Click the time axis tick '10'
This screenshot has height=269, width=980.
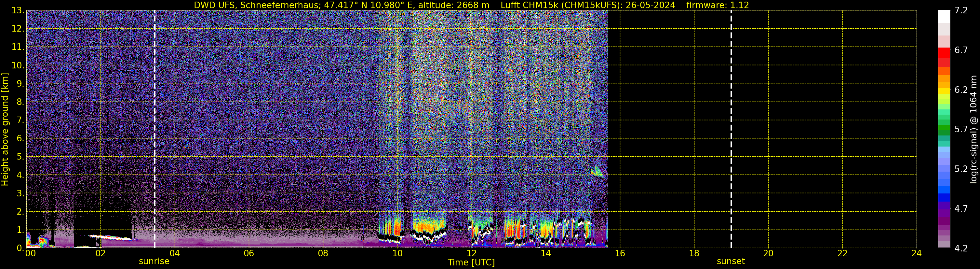tap(397, 253)
